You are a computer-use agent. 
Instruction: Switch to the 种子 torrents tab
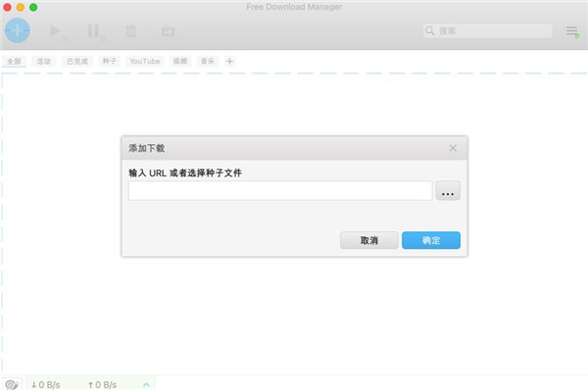pos(110,61)
